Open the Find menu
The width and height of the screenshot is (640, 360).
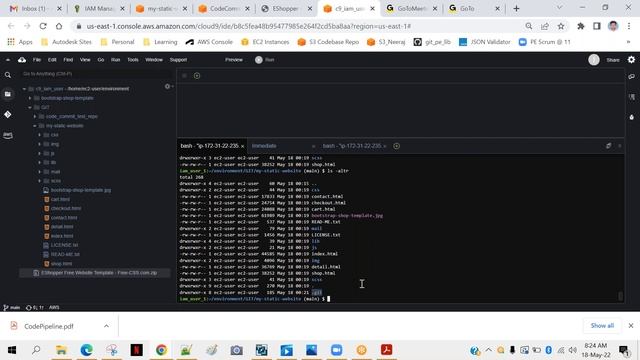coord(68,60)
